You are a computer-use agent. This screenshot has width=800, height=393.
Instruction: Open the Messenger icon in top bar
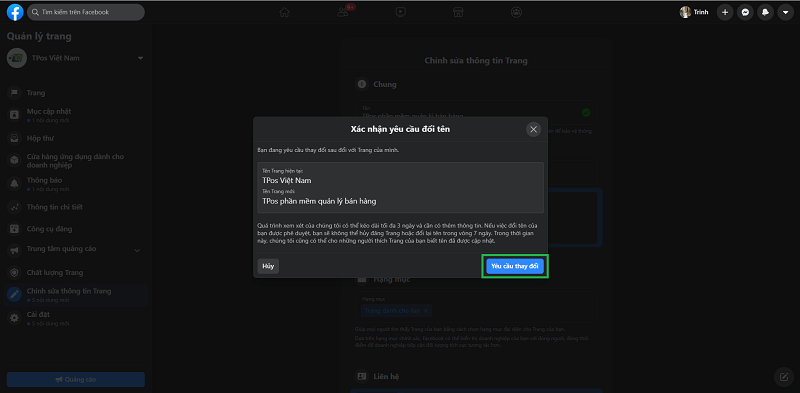pyautogui.click(x=745, y=12)
